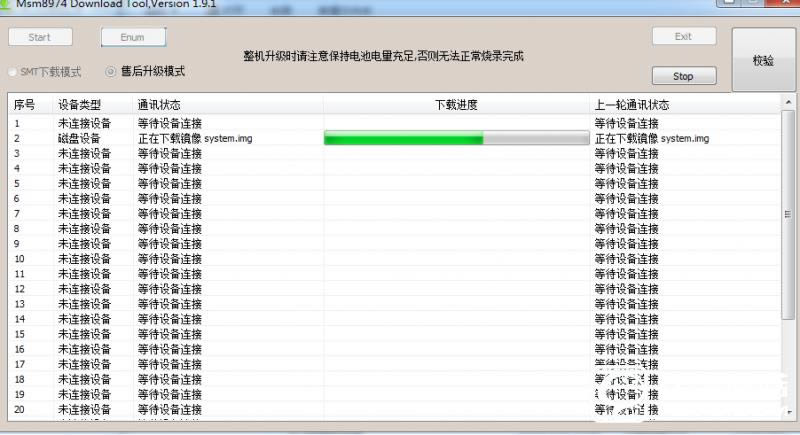Click last-round 等待设备连接 in row 14

pos(627,319)
